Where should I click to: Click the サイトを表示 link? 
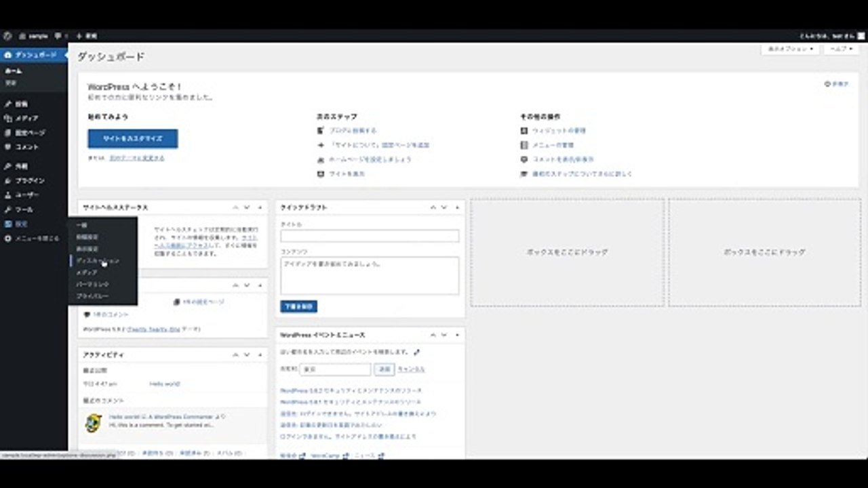click(347, 174)
